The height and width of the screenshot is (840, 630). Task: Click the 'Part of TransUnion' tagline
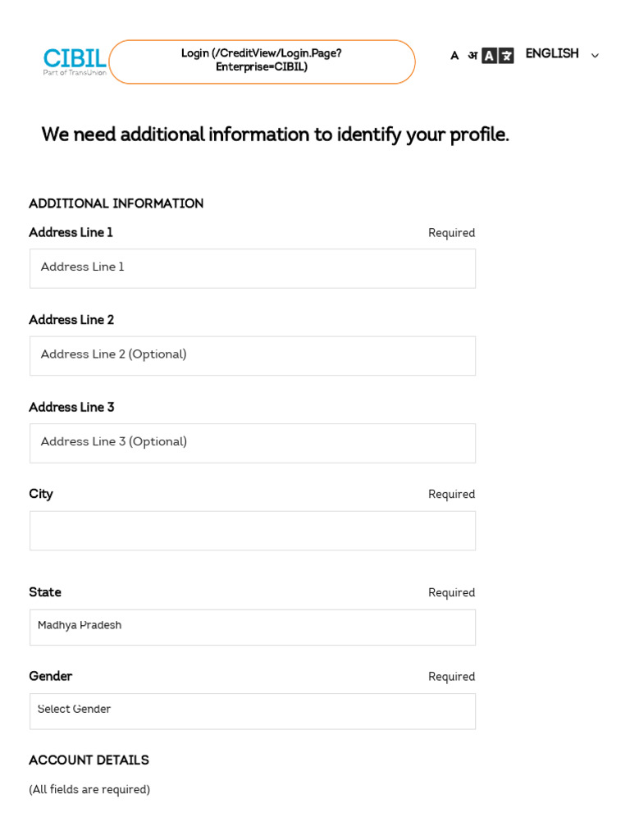(75, 72)
